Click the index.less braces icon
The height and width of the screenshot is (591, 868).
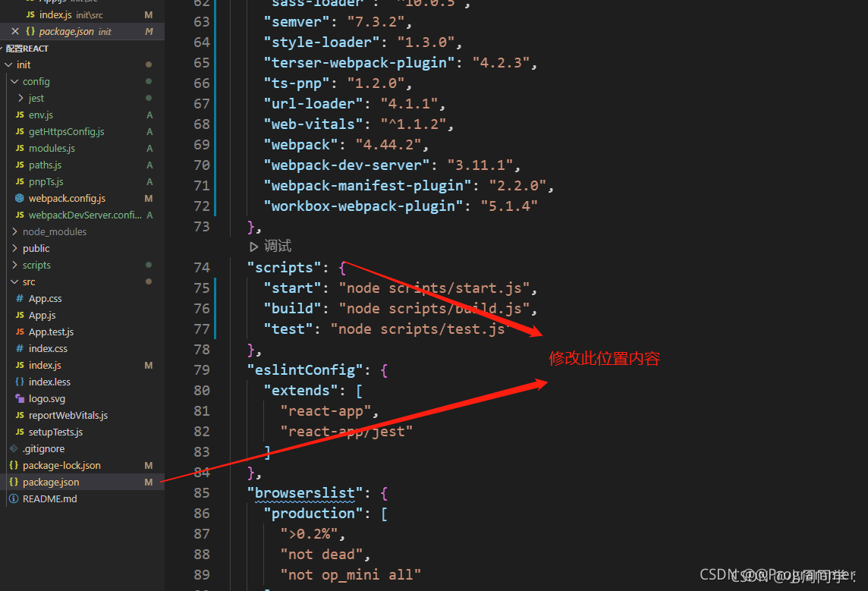[x=20, y=382]
